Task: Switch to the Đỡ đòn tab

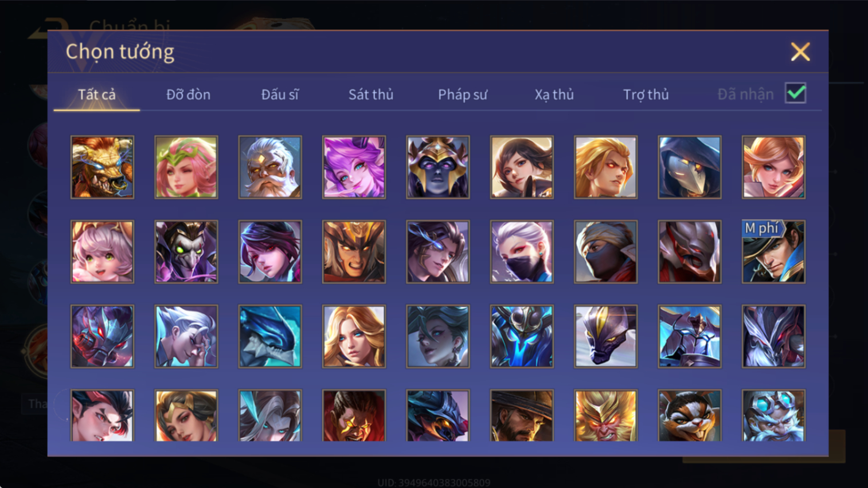Action: click(x=188, y=95)
